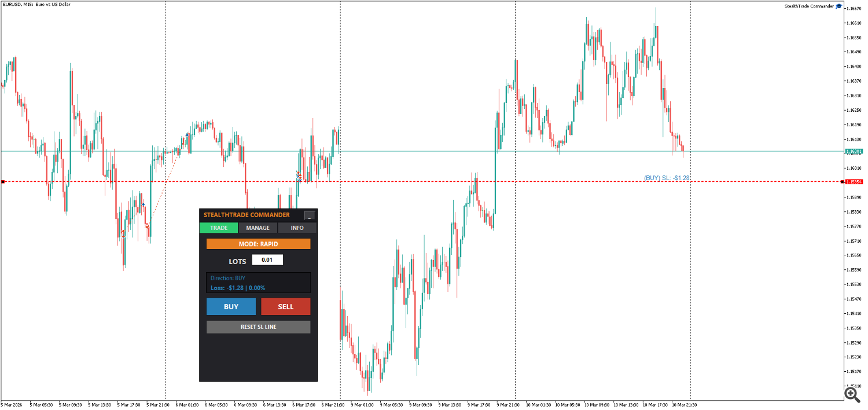Click the 10 Mar 21:30 time label
Image resolution: width=868 pixels, height=410 pixels.
[x=684, y=405]
